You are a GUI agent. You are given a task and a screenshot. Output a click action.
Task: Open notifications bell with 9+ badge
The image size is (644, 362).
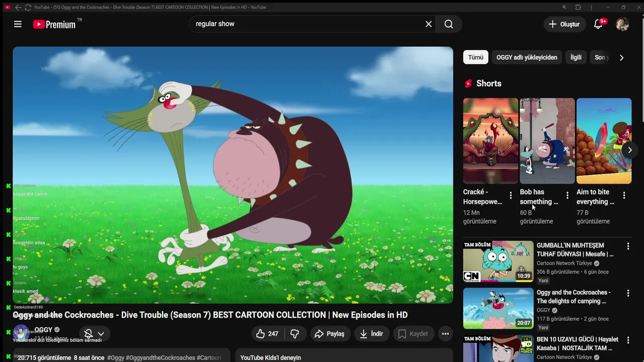tap(598, 24)
